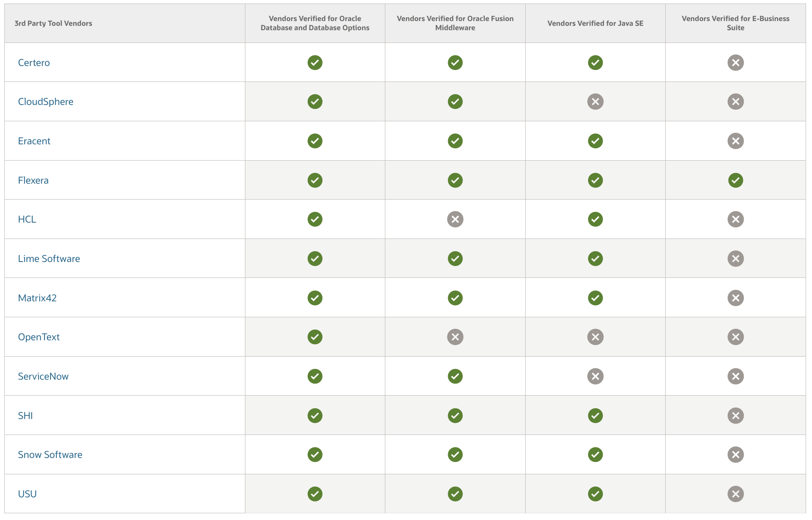Click the 'Vendors Verified for Java SE' column header
Viewport: 812px width, 520px height.
pyautogui.click(x=595, y=23)
